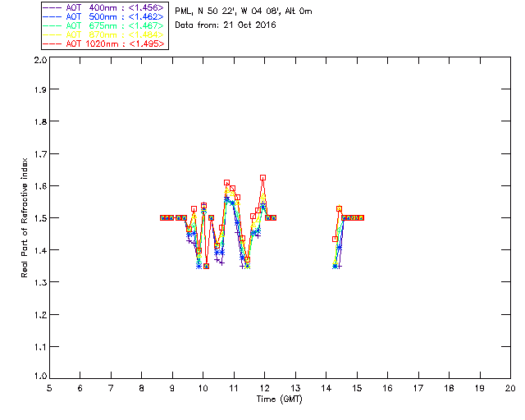The height and width of the screenshot is (420, 525).
Task: Click the 9 hour x-axis label
Action: (172, 388)
